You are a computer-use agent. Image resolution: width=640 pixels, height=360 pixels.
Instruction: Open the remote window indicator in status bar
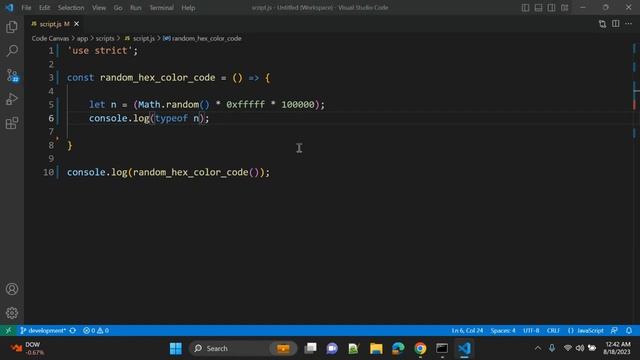point(8,330)
